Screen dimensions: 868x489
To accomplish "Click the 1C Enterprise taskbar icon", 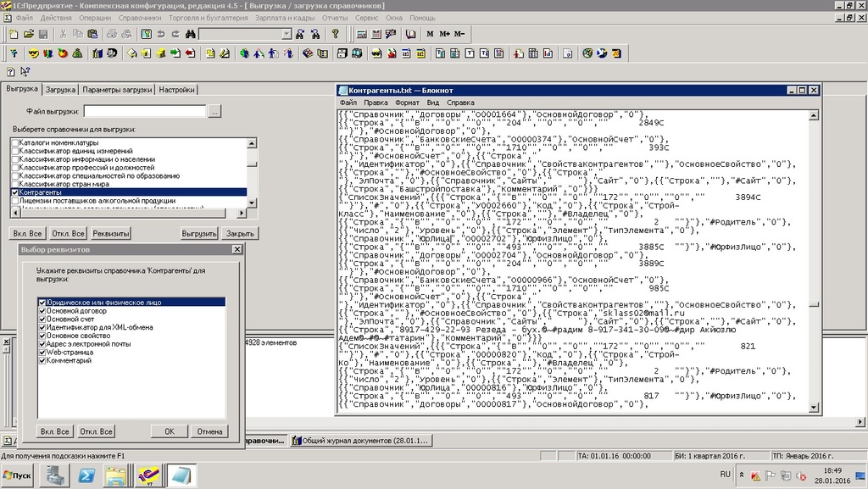I will pyautogui.click(x=148, y=475).
